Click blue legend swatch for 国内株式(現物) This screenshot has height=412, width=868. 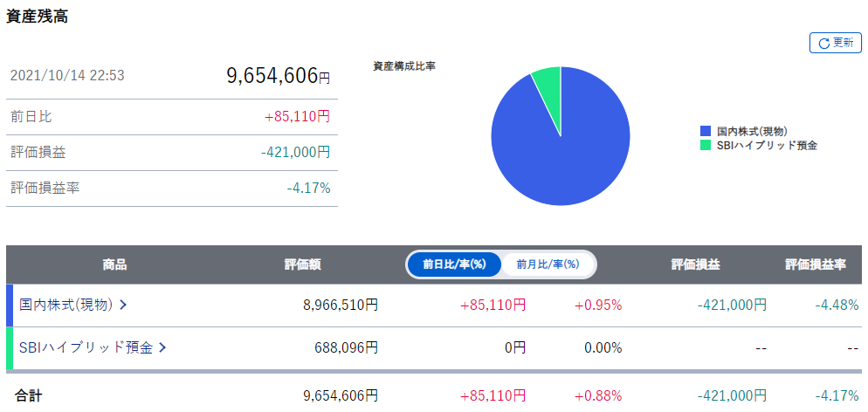tap(706, 131)
